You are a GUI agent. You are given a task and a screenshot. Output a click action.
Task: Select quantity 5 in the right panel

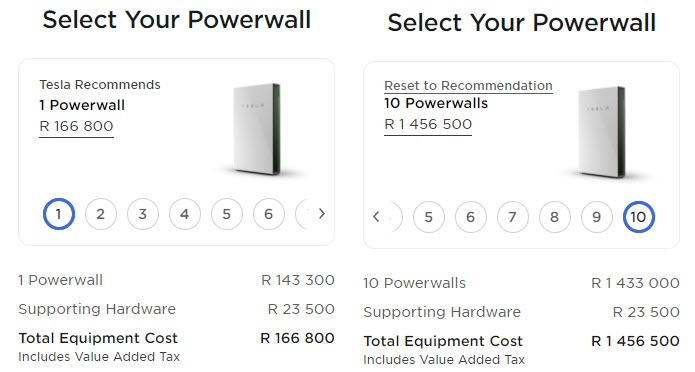428,217
